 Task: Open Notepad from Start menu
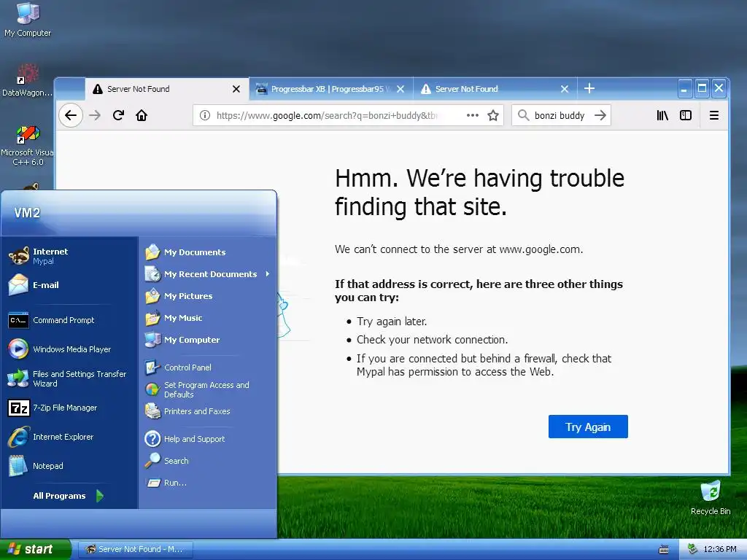click(x=69, y=466)
